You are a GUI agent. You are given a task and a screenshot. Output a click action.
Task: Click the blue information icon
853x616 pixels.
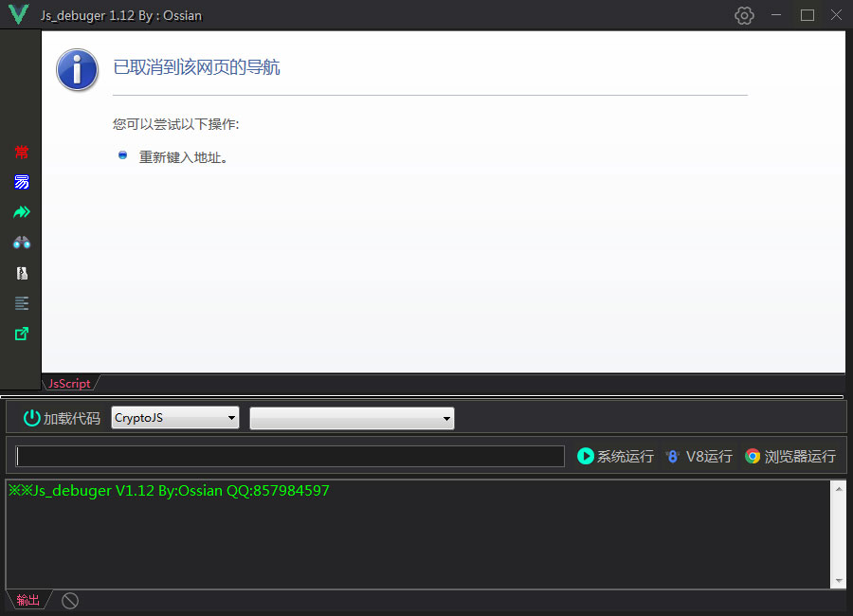pos(78,69)
